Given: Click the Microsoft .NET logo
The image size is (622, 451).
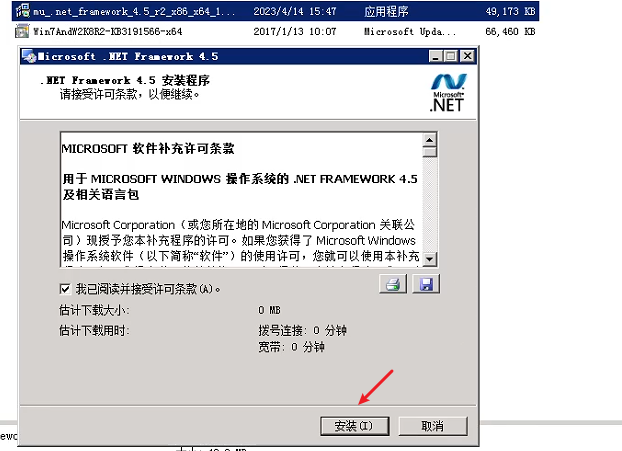Looking at the screenshot, I should 448,93.
